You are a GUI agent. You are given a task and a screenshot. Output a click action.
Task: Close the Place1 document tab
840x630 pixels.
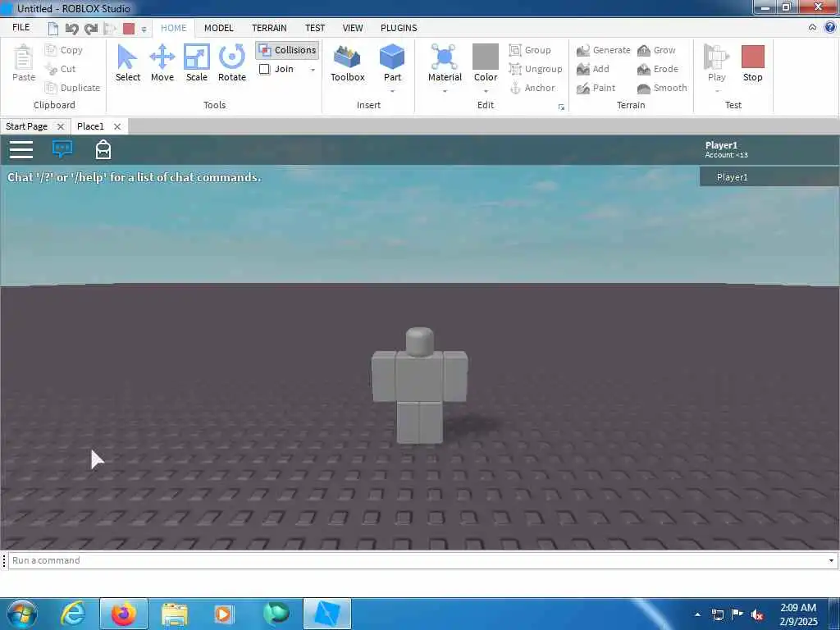coord(117,127)
